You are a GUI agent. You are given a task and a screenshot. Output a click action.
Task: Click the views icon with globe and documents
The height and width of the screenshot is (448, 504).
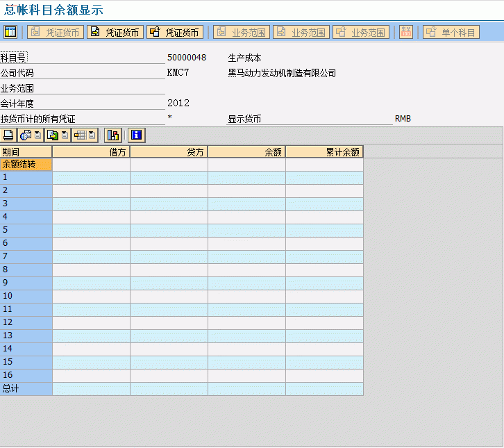coord(26,135)
